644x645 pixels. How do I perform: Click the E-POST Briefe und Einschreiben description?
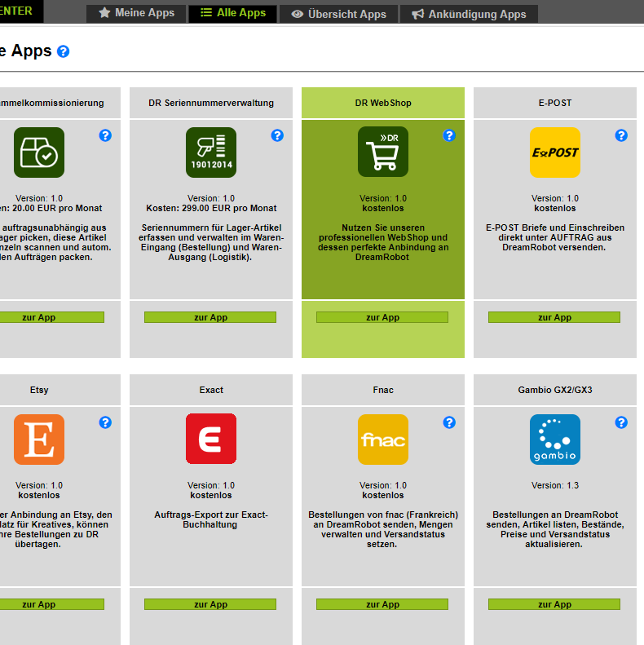555,237
